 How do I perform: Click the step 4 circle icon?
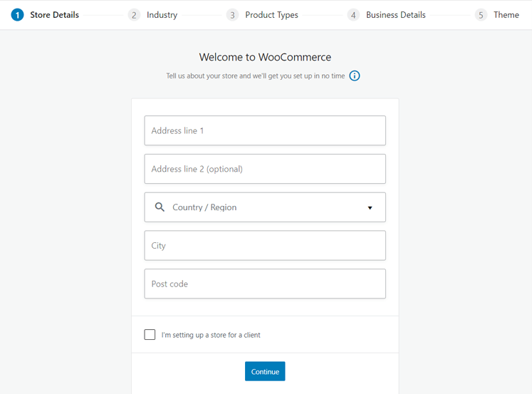(353, 15)
